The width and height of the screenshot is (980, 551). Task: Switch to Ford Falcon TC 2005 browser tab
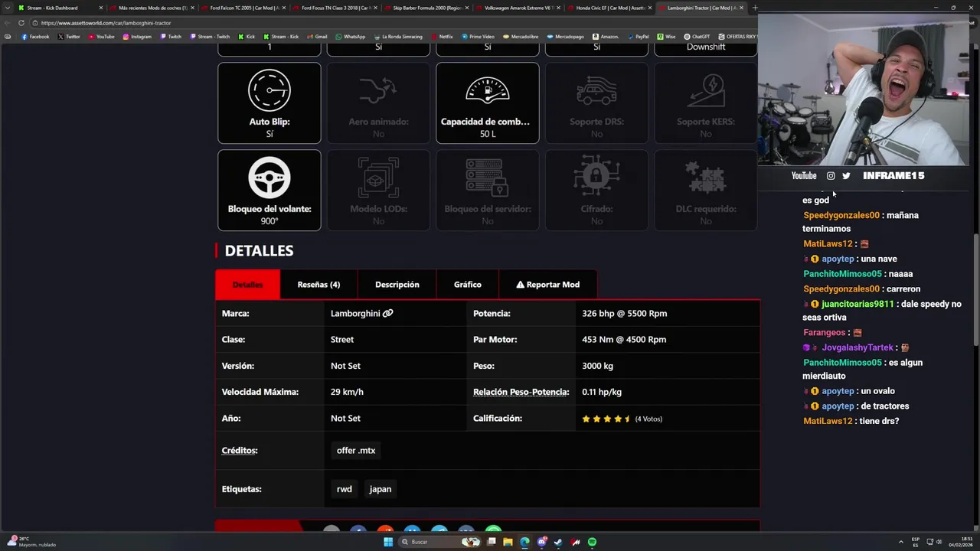click(x=243, y=8)
